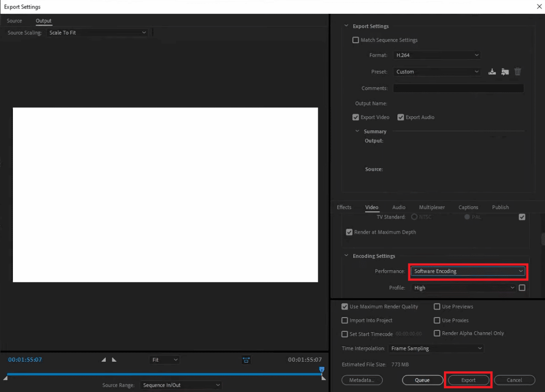Check Set Start Timecode
The height and width of the screenshot is (392, 545).
click(x=344, y=334)
